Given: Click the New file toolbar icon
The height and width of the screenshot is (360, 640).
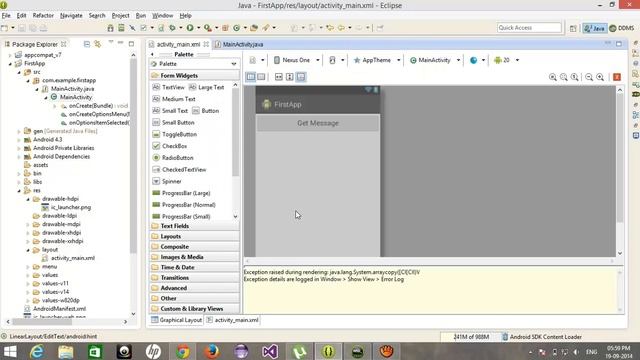Looking at the screenshot, I should [4, 28].
